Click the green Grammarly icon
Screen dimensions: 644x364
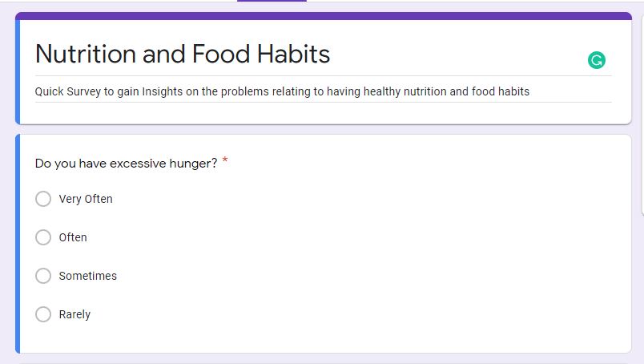[x=596, y=60]
